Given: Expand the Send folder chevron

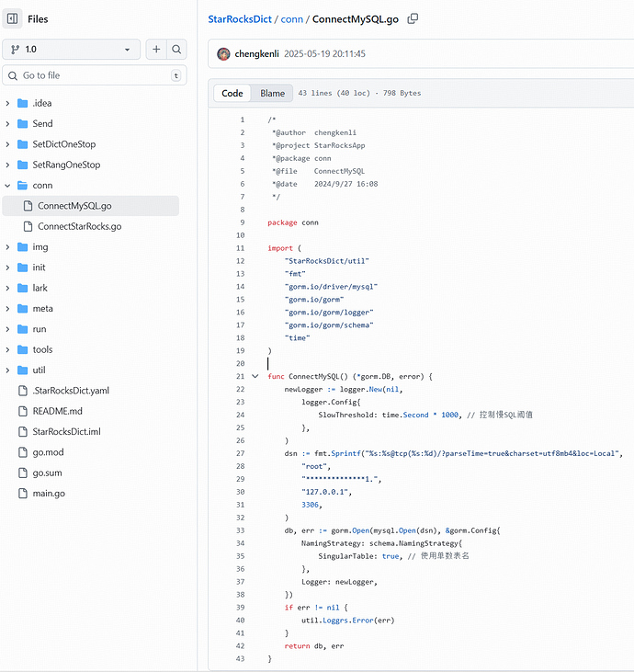Looking at the screenshot, I should point(8,123).
